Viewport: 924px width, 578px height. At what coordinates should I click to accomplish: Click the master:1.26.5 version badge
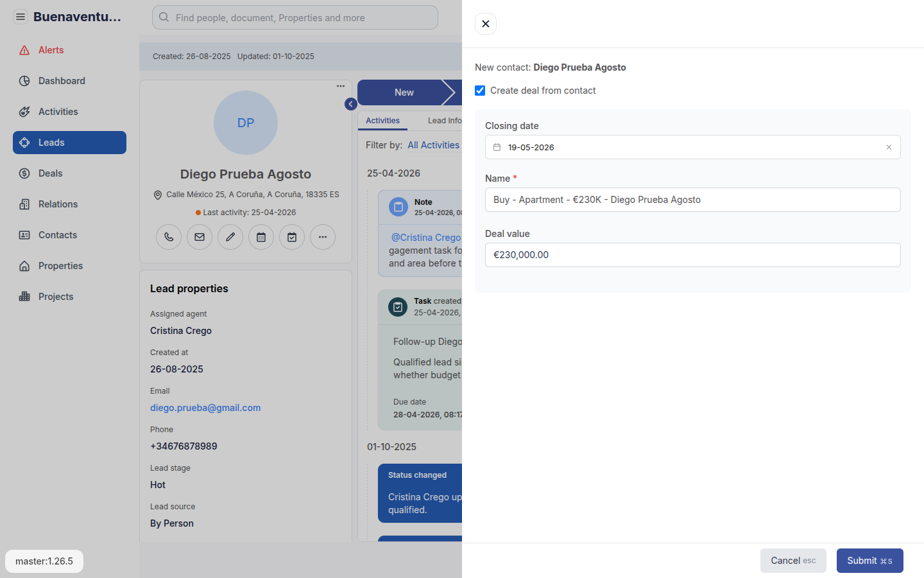coord(44,561)
